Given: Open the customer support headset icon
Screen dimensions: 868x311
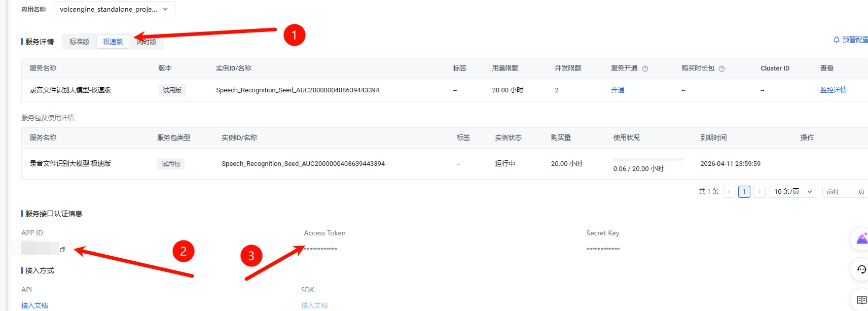Looking at the screenshot, I should click(x=861, y=269).
